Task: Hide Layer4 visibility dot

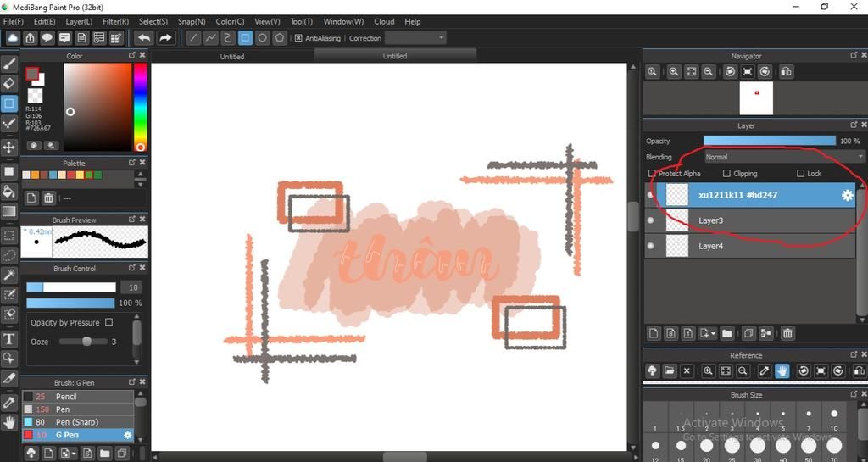Action: 650,246
